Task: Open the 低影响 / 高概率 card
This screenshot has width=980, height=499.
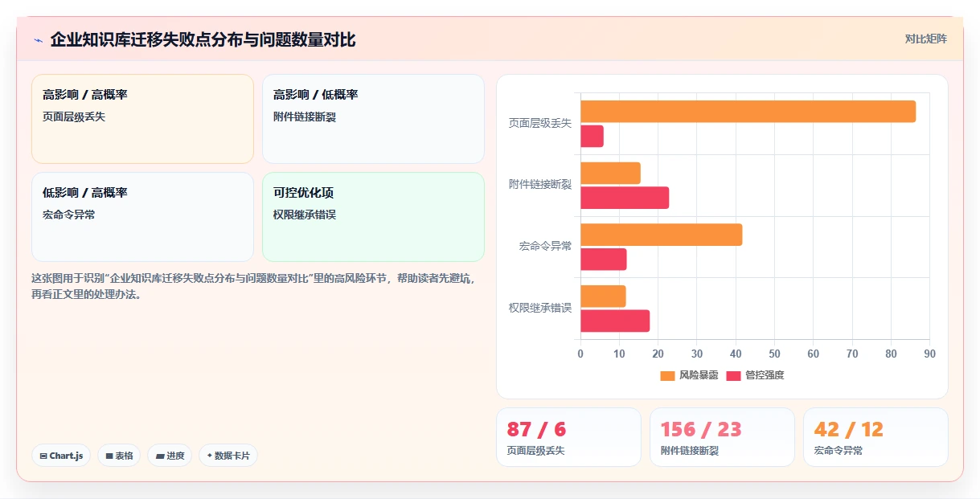Action: click(x=142, y=217)
